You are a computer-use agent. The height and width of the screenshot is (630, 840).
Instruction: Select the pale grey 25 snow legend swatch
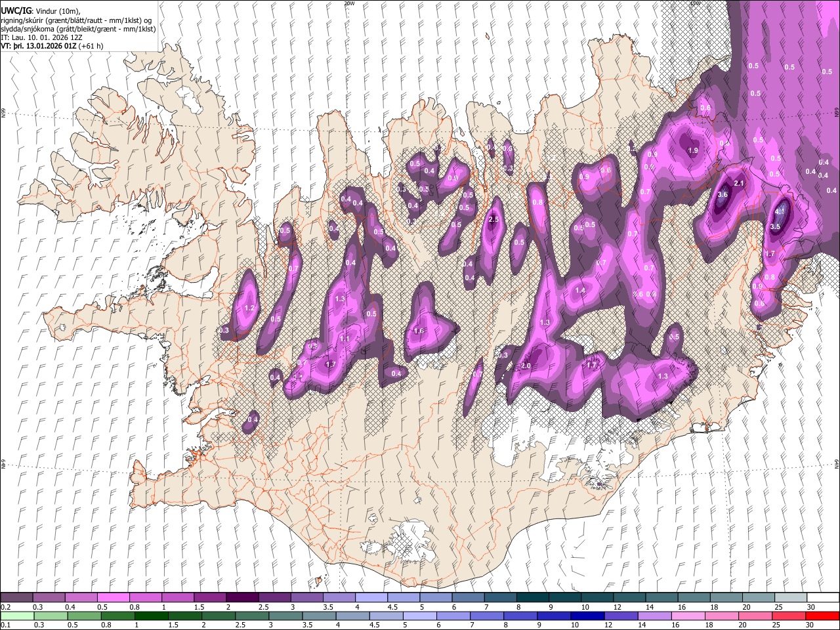click(x=791, y=597)
